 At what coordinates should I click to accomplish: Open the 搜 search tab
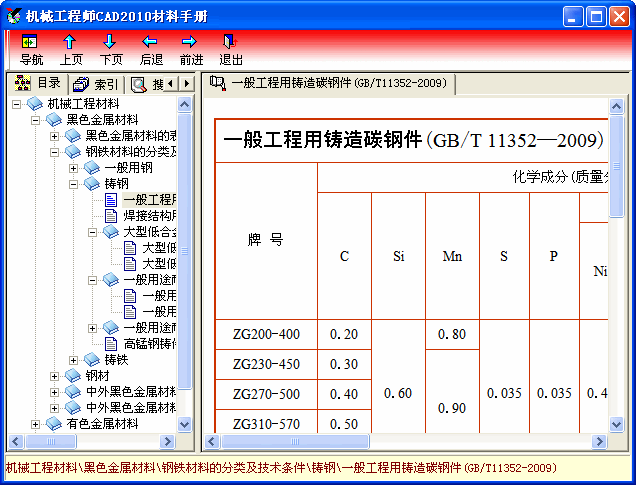pyautogui.click(x=146, y=84)
